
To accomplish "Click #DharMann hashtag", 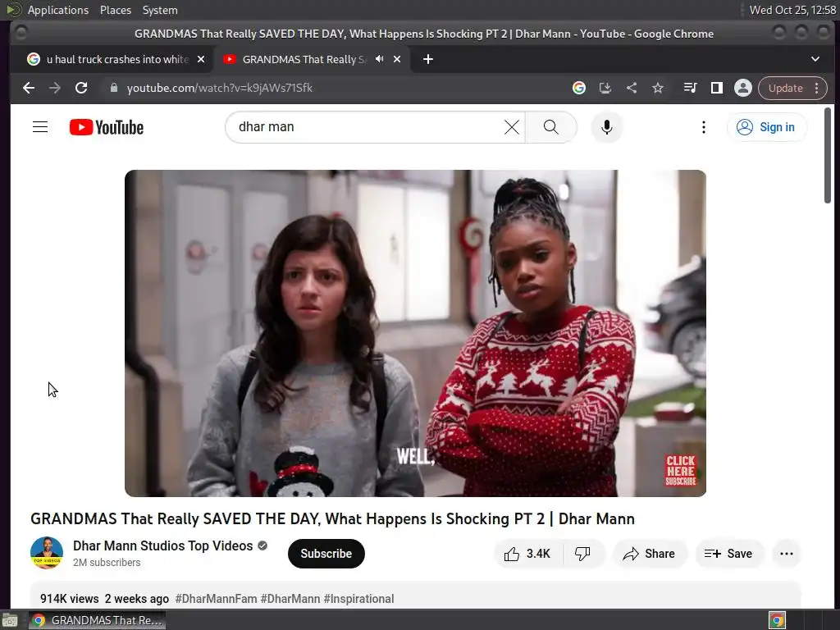I will (x=290, y=599).
